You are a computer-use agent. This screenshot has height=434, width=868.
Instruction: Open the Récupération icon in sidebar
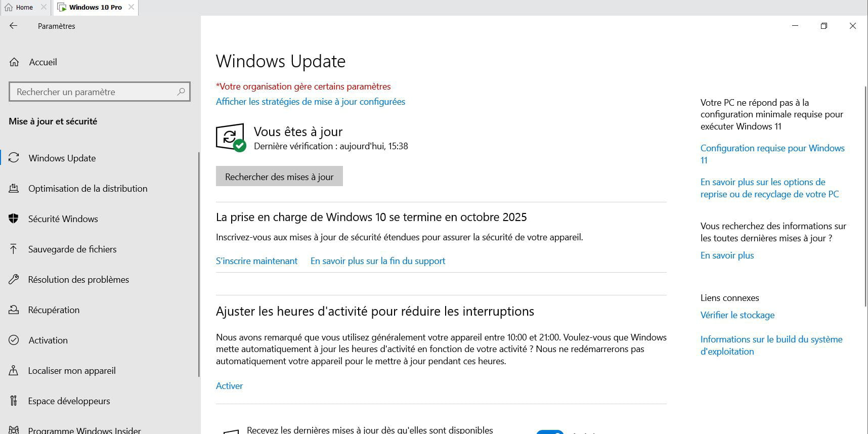tap(14, 310)
